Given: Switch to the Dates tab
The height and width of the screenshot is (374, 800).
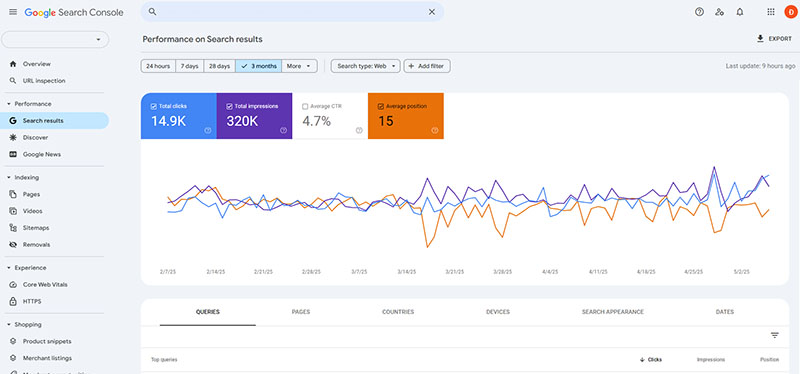Looking at the screenshot, I should click(x=725, y=312).
